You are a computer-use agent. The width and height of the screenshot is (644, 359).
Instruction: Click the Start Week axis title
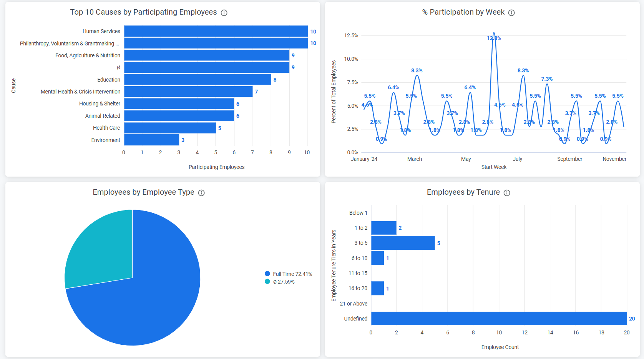pyautogui.click(x=494, y=167)
